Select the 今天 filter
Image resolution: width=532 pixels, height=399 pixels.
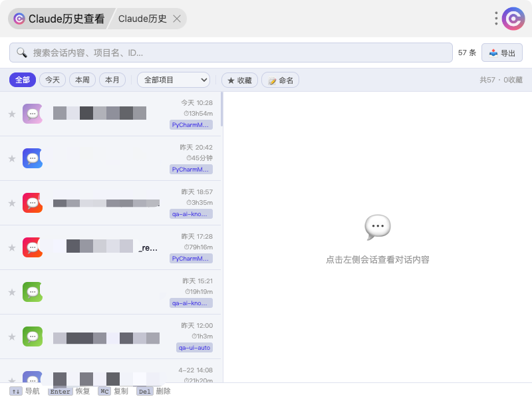pos(53,80)
